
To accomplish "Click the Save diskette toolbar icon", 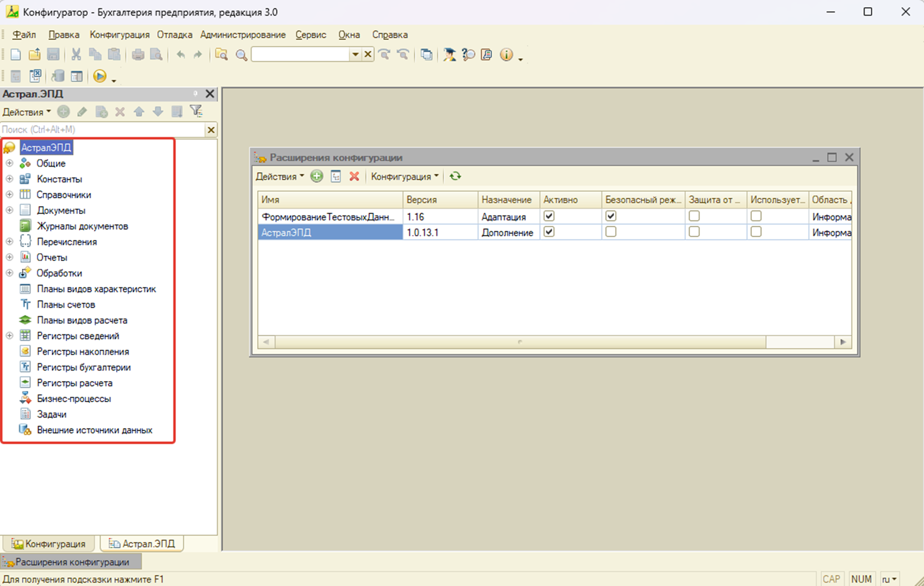I will coord(53,54).
